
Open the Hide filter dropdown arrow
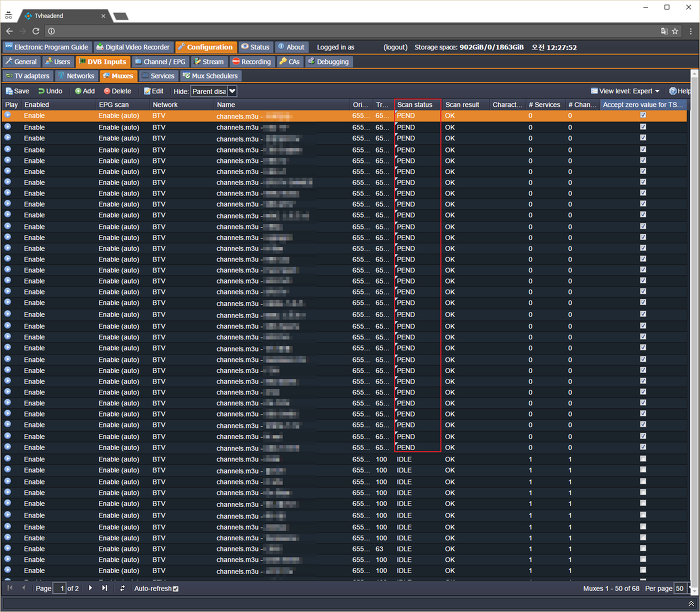232,91
